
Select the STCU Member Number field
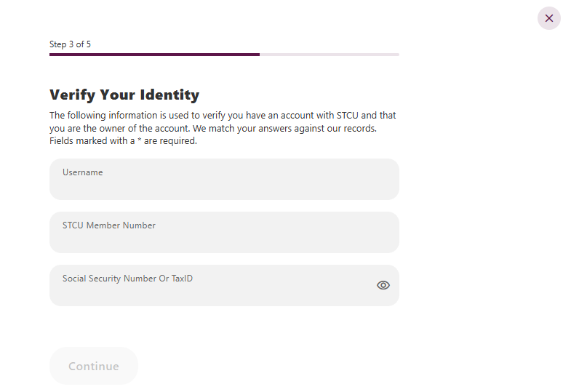pyautogui.click(x=224, y=232)
